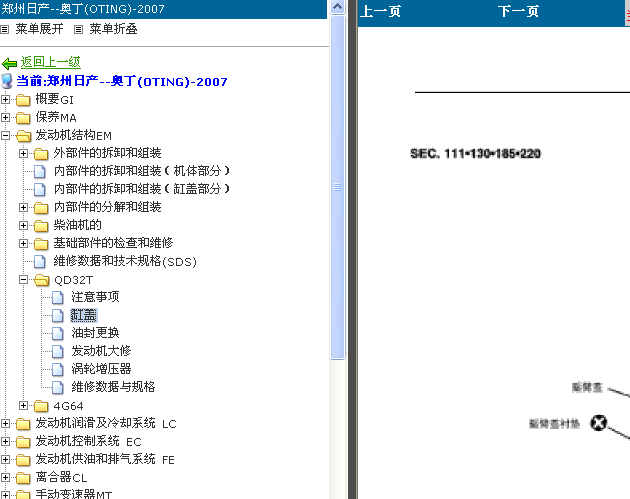
Task: Click the 返回上一级 link
Action: [51, 62]
